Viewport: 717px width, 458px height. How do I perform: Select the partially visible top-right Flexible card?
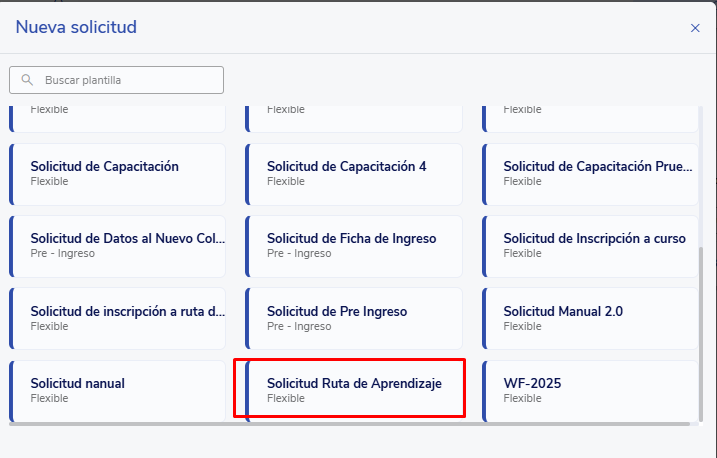click(590, 115)
